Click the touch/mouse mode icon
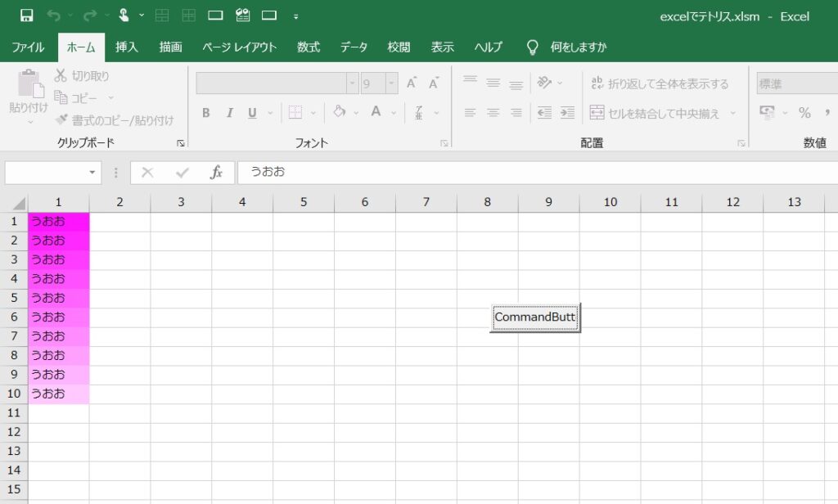 124,16
